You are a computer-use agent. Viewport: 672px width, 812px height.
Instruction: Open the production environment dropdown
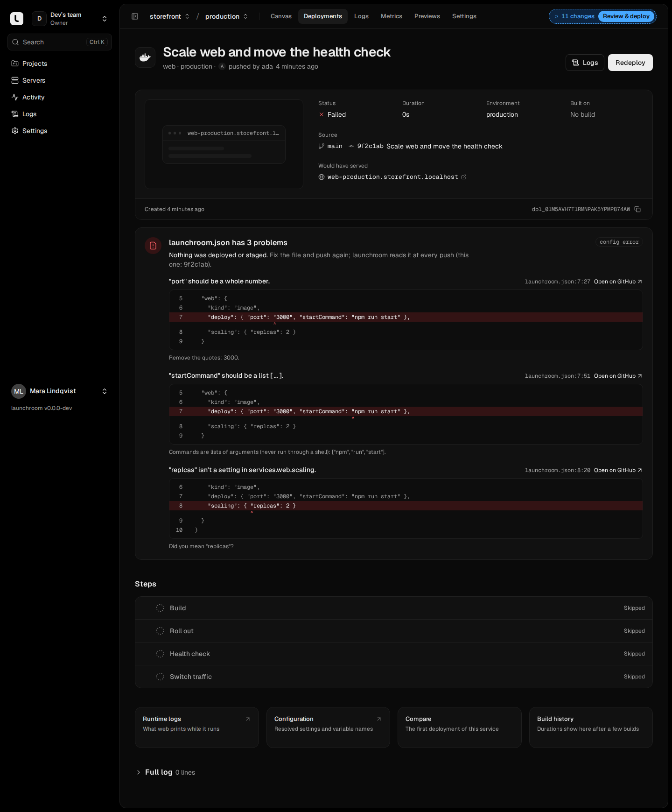click(x=226, y=16)
